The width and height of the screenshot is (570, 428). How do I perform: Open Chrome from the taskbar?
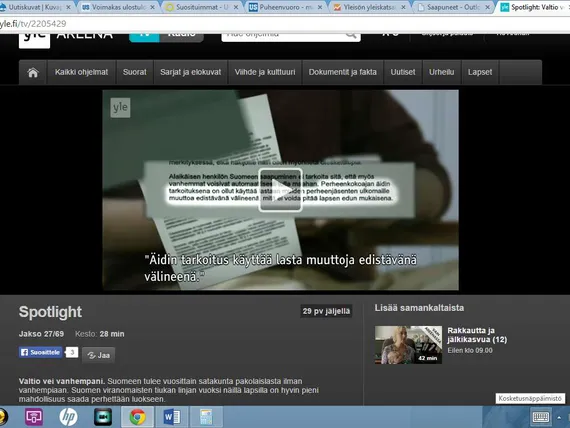(137, 417)
